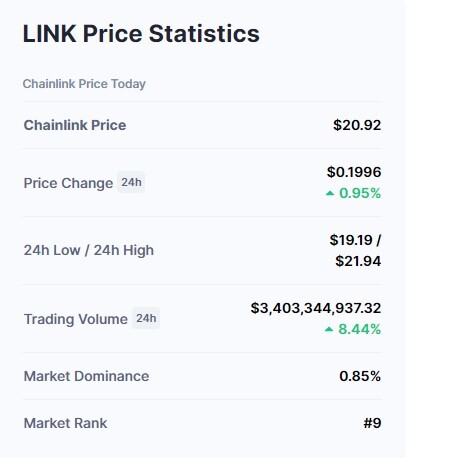Select the 0.85% dominance value
The width and height of the screenshot is (449, 458).
tap(360, 376)
